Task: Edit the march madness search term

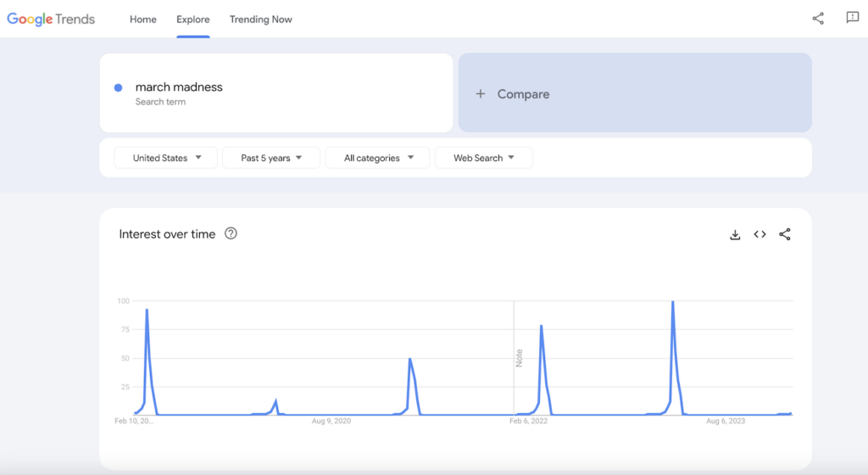Action: click(x=179, y=87)
